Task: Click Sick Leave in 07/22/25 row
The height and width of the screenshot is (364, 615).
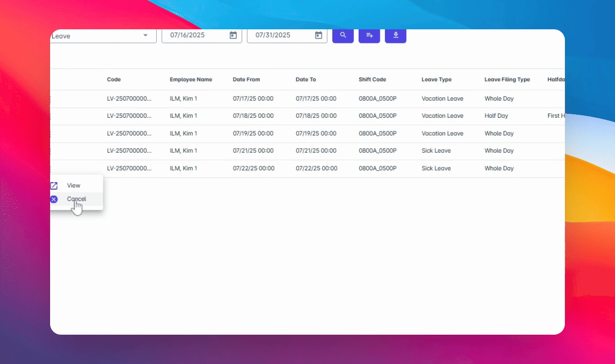Action: click(x=436, y=168)
